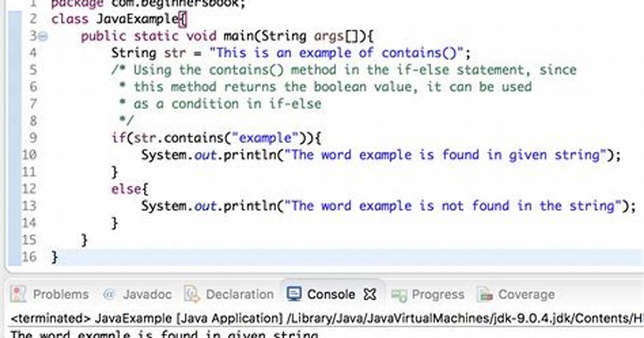Click the comment line "as a condition in if-else"
The height and width of the screenshot is (338, 644).
click(220, 104)
